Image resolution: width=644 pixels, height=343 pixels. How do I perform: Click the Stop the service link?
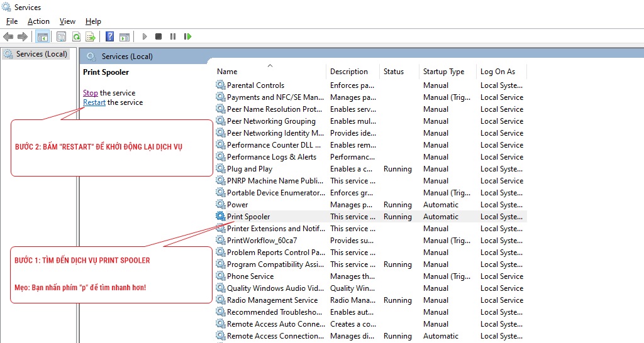pos(91,93)
